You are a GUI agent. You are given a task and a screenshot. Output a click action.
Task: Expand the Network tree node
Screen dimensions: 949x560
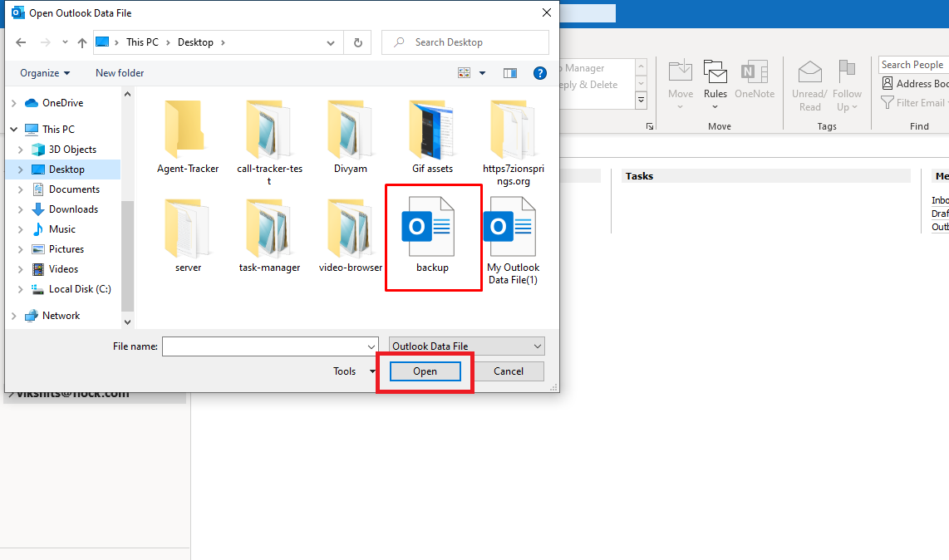[x=14, y=316]
